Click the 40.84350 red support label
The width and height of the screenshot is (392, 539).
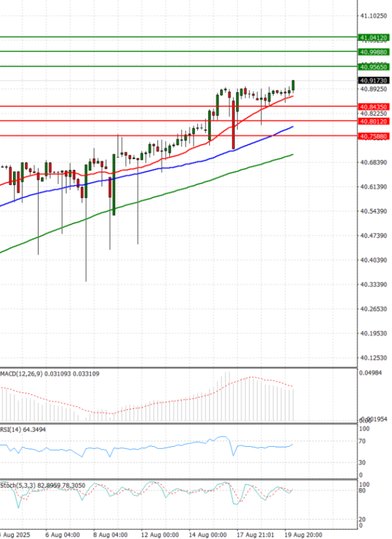374,106
